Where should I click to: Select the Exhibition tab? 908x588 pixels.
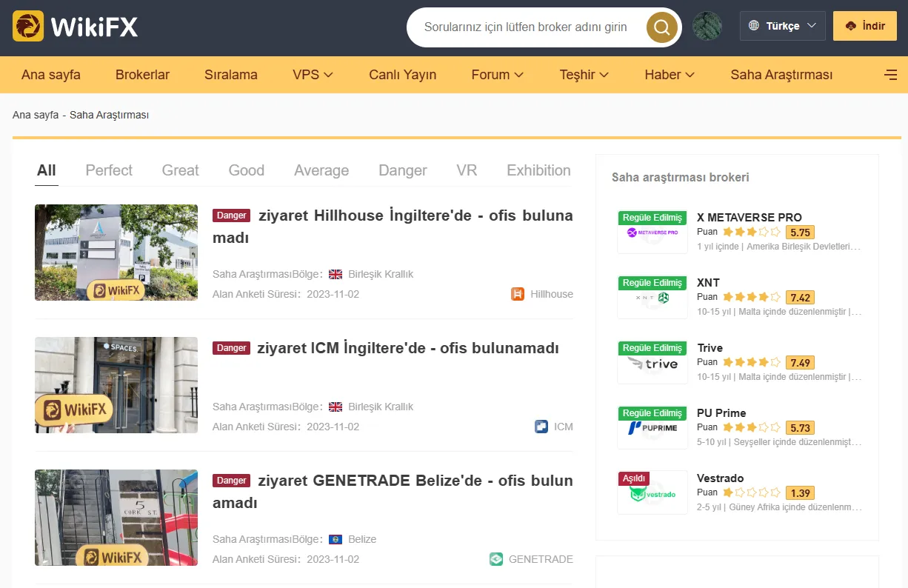(x=538, y=170)
